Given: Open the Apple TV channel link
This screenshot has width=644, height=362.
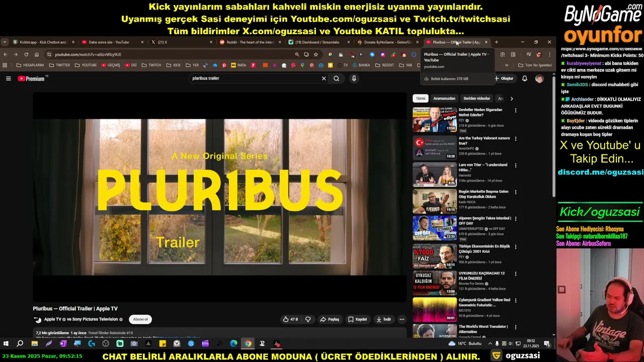Looking at the screenshot, I should pos(52,319).
